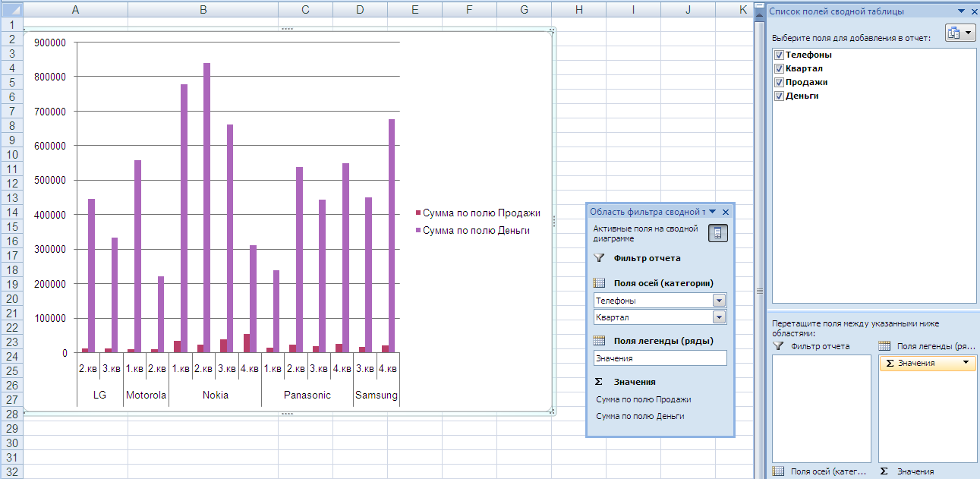The width and height of the screenshot is (980, 479).
Task: Click the Panasonic category axis label
Action: click(307, 395)
